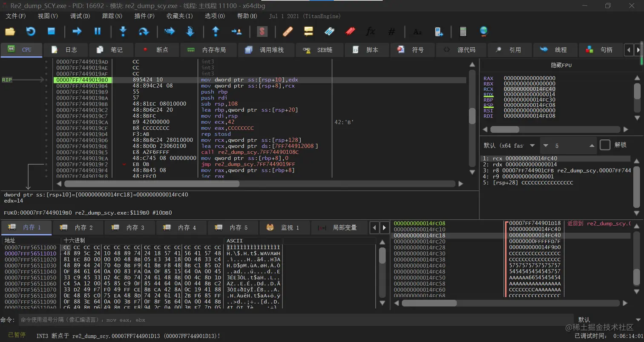Stop debugging with the blue square icon
The height and width of the screenshot is (342, 644).
52,31
